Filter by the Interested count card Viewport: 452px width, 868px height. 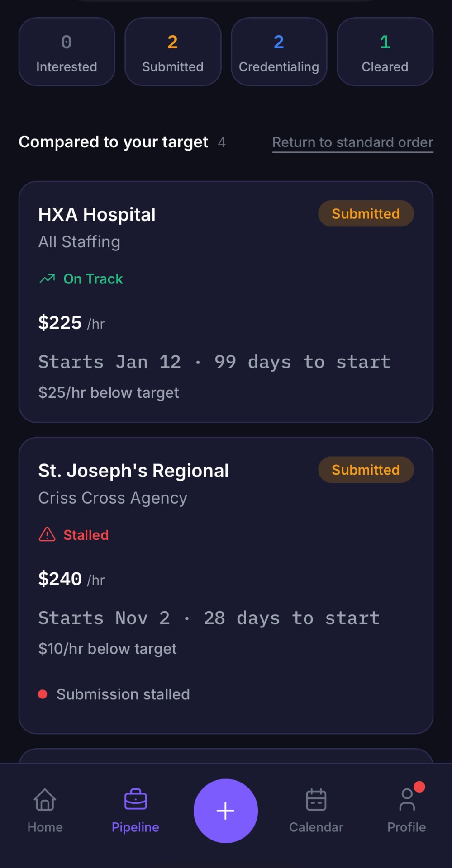click(67, 52)
